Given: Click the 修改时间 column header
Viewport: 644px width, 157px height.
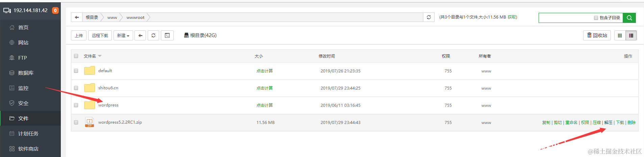Looking at the screenshot, I should 327,56.
